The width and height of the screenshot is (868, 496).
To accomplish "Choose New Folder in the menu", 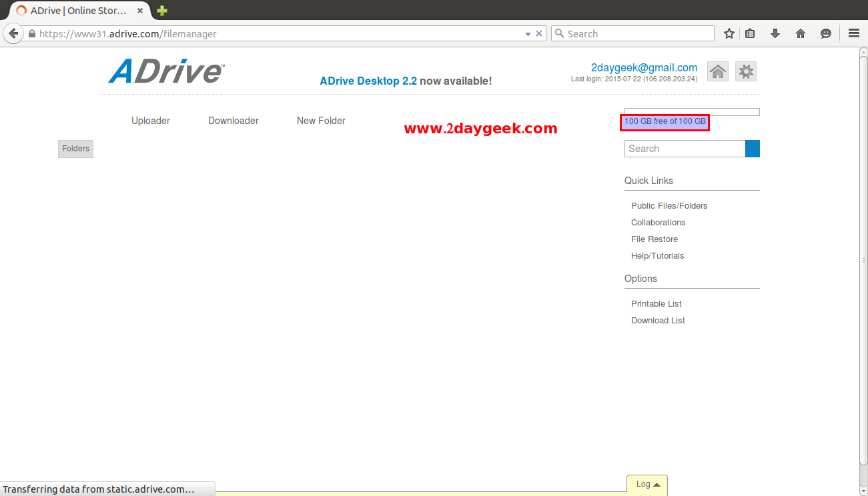I will coord(321,121).
